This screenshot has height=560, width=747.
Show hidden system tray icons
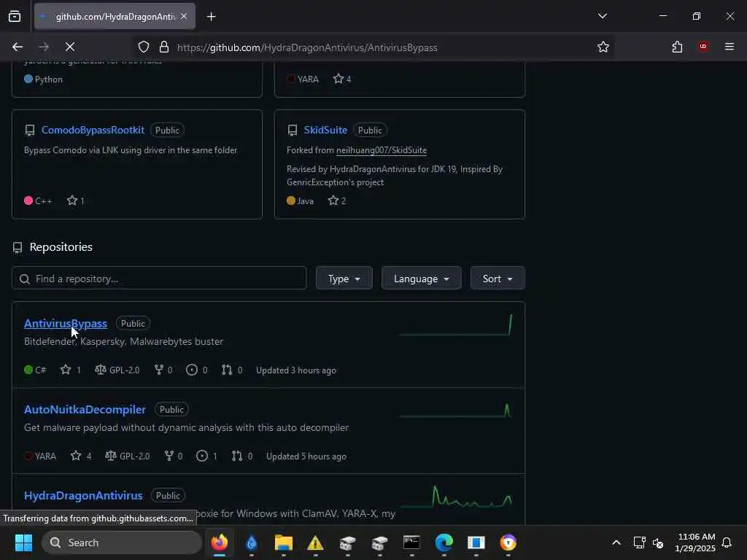[x=616, y=542]
